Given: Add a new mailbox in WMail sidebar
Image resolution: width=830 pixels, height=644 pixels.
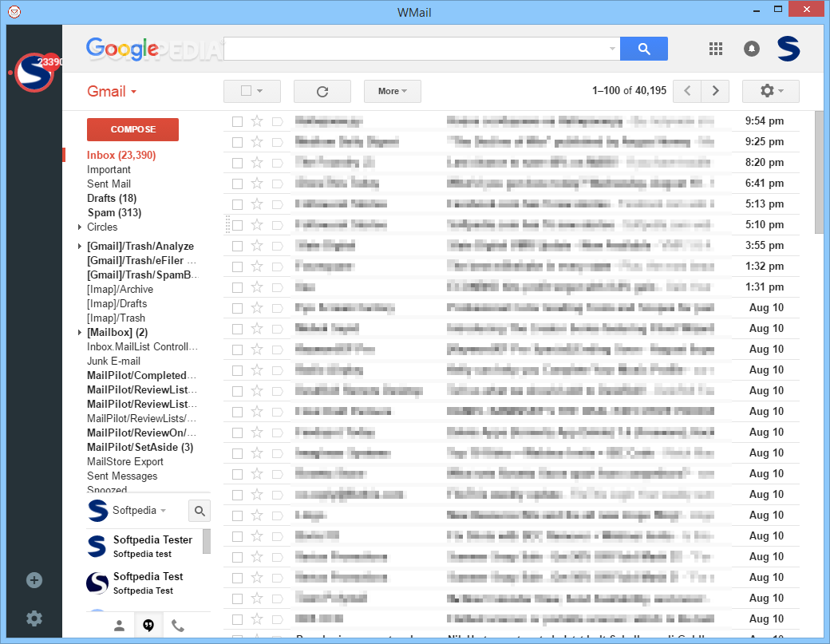Looking at the screenshot, I should [x=34, y=580].
